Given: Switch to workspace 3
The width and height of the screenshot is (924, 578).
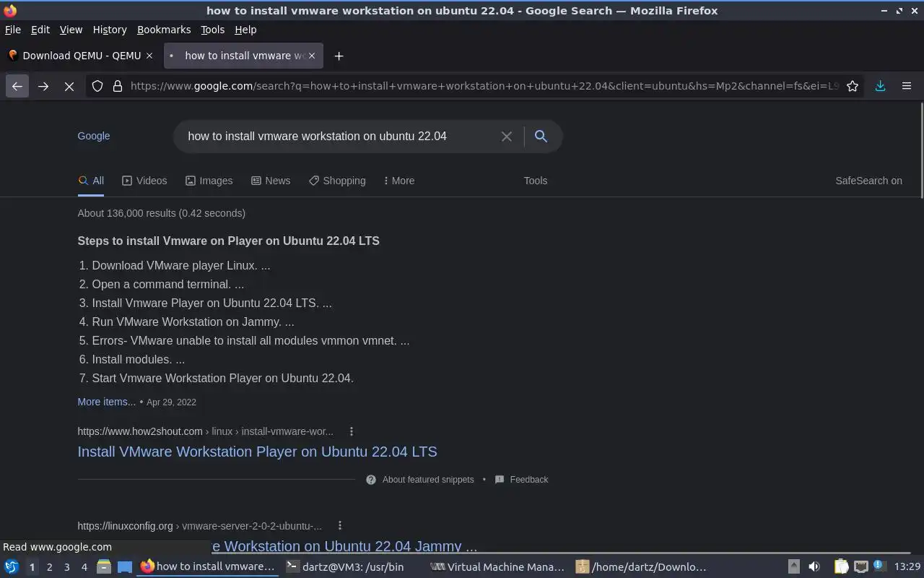Looking at the screenshot, I should (x=66, y=567).
